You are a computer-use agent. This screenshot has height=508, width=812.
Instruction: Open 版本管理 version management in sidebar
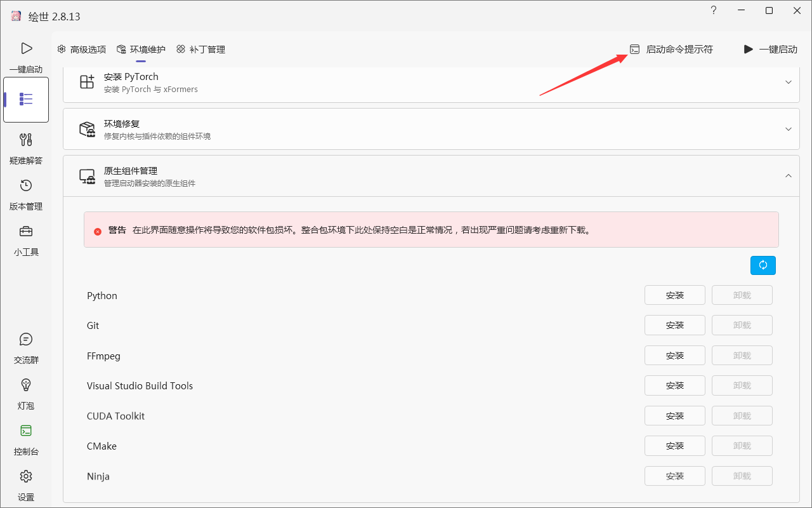(26, 186)
